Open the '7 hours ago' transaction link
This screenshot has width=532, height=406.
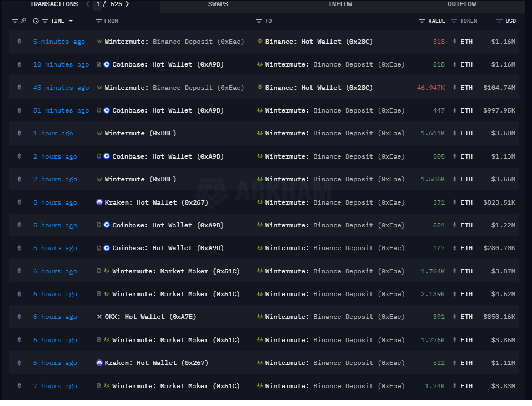[55, 386]
